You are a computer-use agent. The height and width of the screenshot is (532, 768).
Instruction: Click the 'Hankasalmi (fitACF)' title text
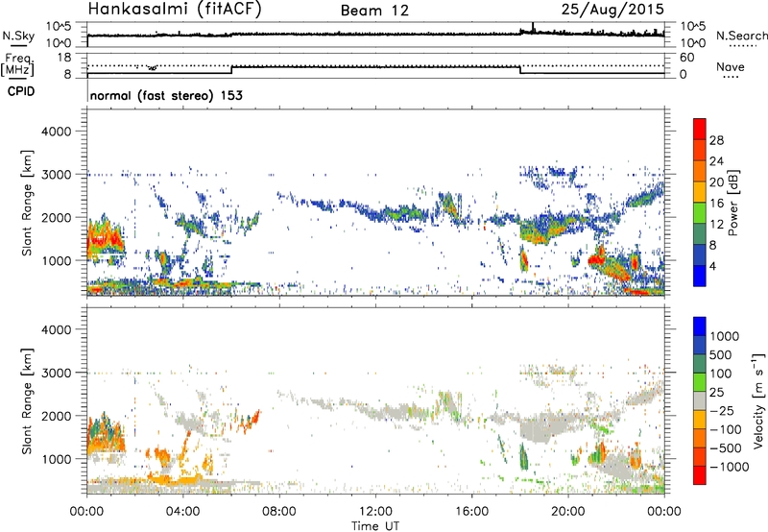(175, 10)
